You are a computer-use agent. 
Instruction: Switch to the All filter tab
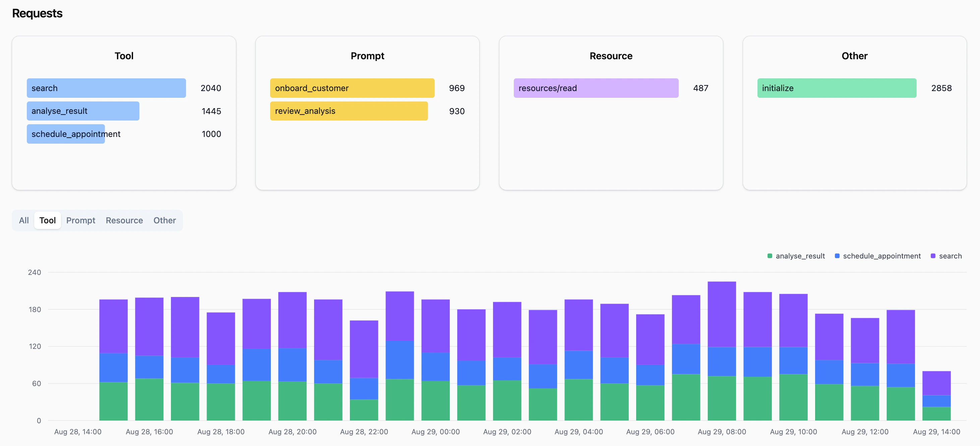click(x=23, y=220)
